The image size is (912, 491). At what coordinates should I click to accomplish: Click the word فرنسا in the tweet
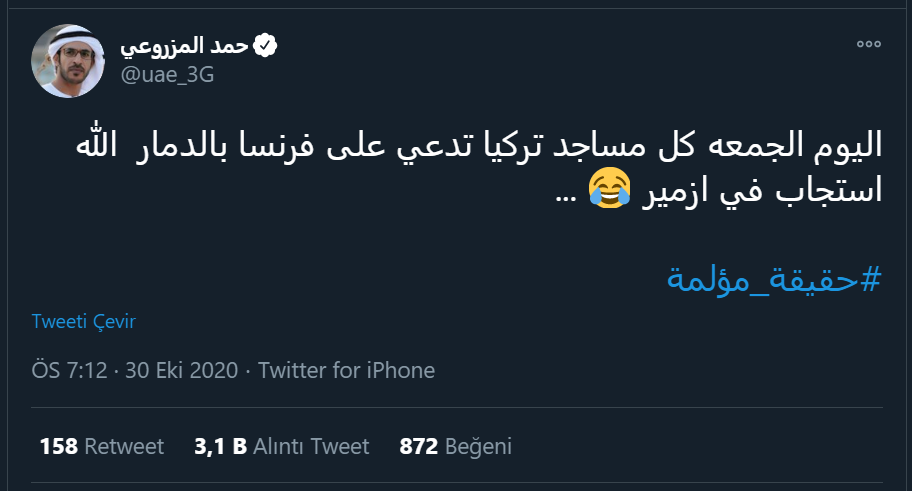coord(360,147)
